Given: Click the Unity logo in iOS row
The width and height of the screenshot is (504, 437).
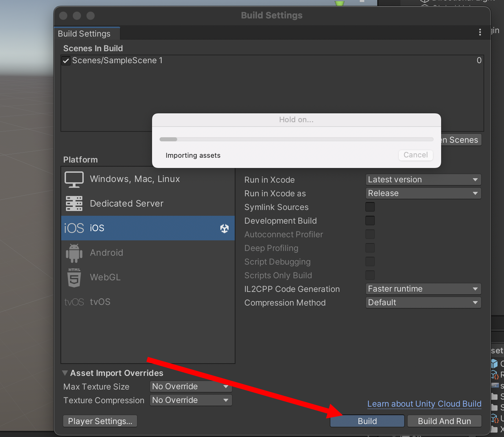Looking at the screenshot, I should click(224, 228).
